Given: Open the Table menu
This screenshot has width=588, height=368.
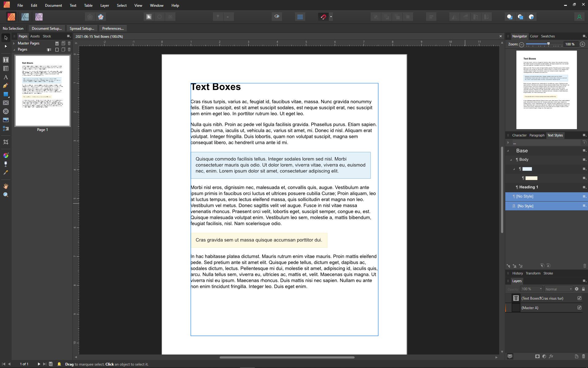Looking at the screenshot, I should pyautogui.click(x=88, y=5).
